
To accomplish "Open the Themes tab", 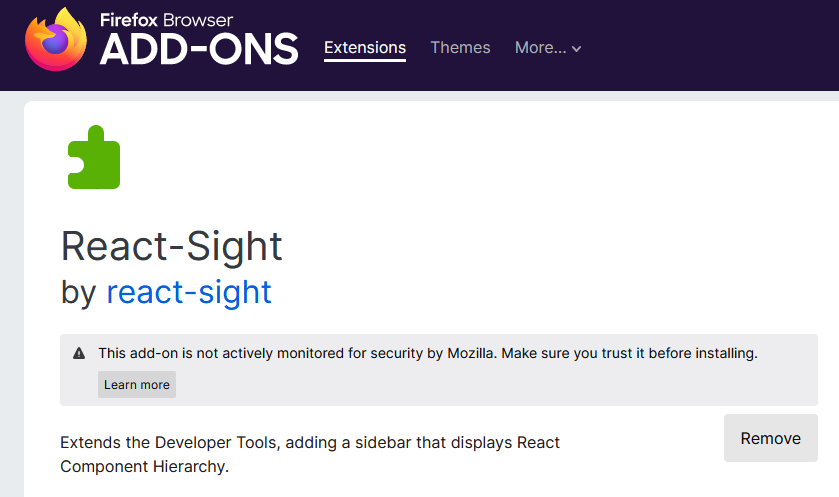I will (460, 47).
